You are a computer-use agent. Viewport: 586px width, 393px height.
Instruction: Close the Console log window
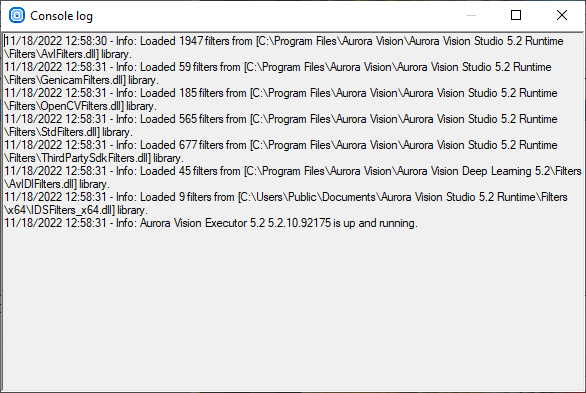[x=562, y=15]
